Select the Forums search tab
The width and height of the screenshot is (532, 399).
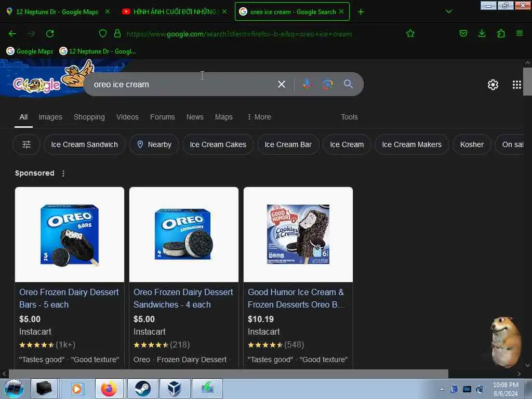point(163,117)
